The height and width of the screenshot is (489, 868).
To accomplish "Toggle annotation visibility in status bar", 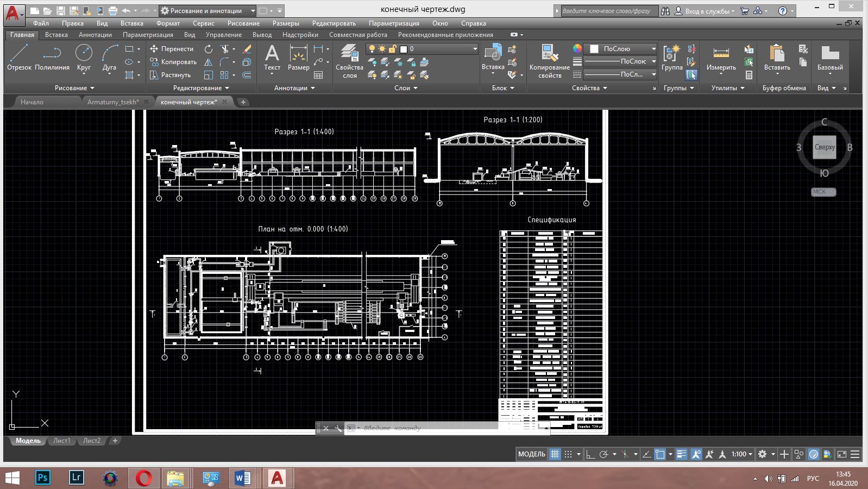I will [x=696, y=454].
